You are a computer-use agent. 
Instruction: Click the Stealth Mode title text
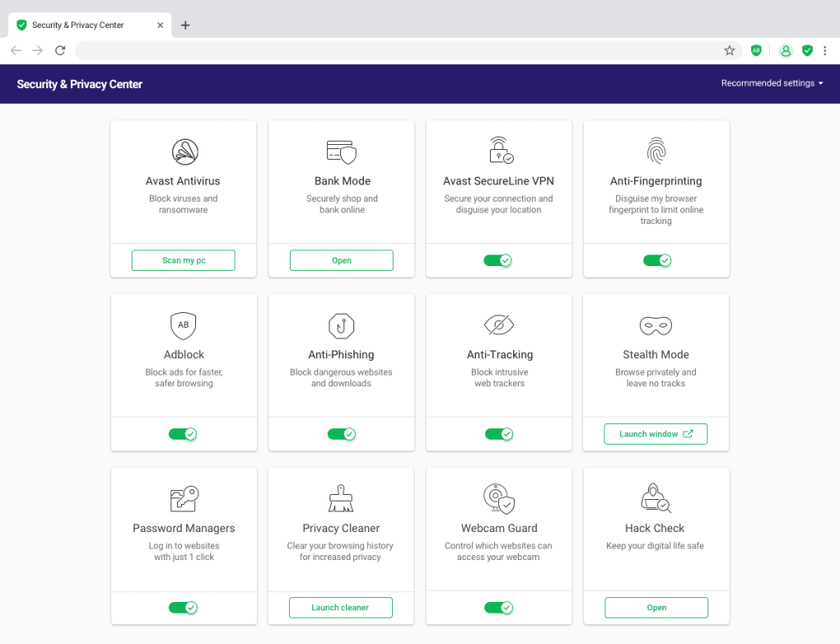(x=656, y=355)
